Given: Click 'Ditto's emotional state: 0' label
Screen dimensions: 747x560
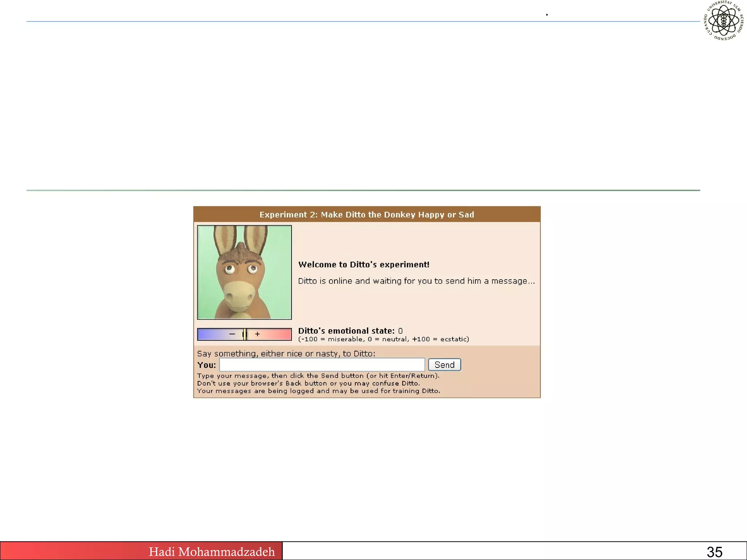Looking at the screenshot, I should point(350,331).
